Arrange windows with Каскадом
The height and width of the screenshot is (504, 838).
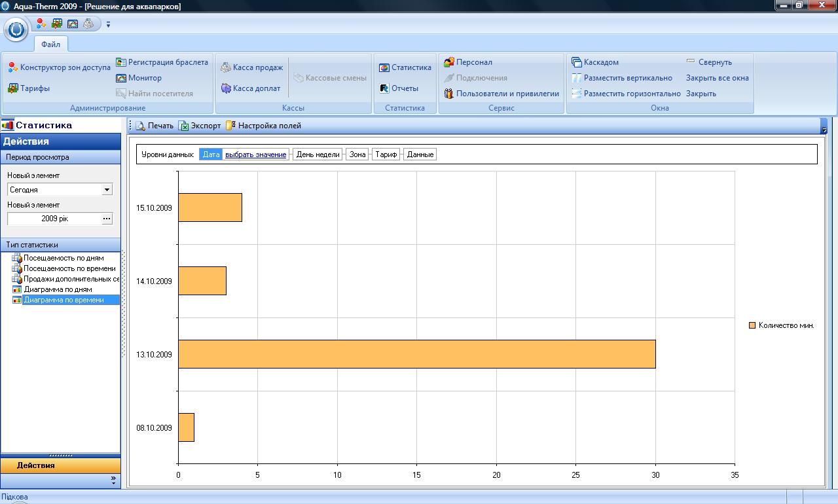595,62
